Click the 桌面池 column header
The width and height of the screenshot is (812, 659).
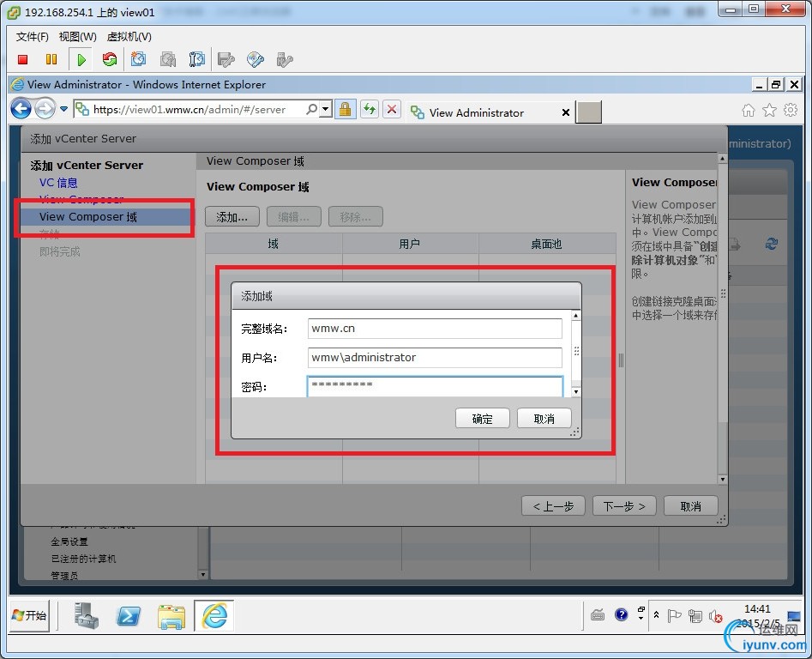pos(547,244)
